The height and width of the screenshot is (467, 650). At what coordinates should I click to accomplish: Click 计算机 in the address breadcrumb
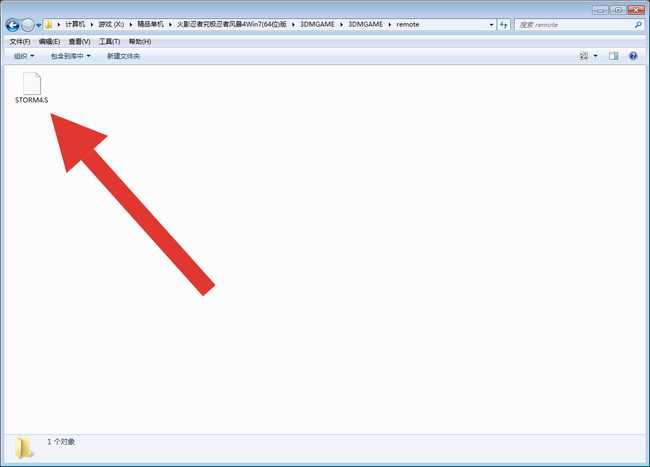pyautogui.click(x=76, y=24)
